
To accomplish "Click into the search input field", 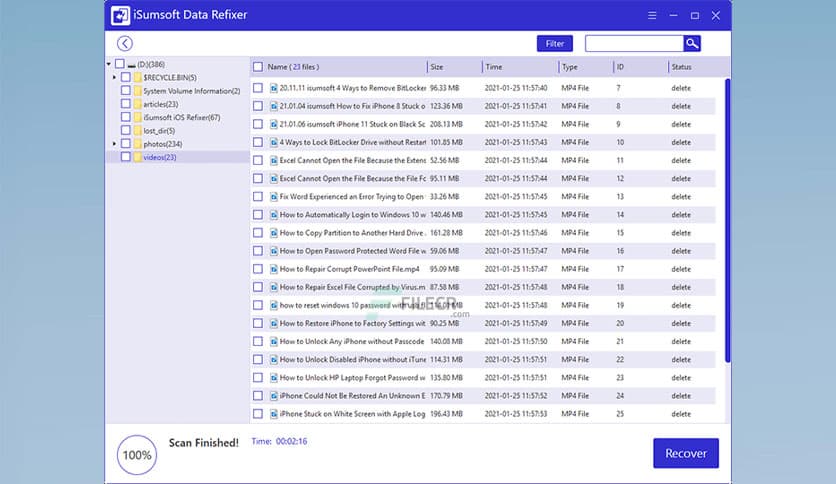I will (634, 44).
